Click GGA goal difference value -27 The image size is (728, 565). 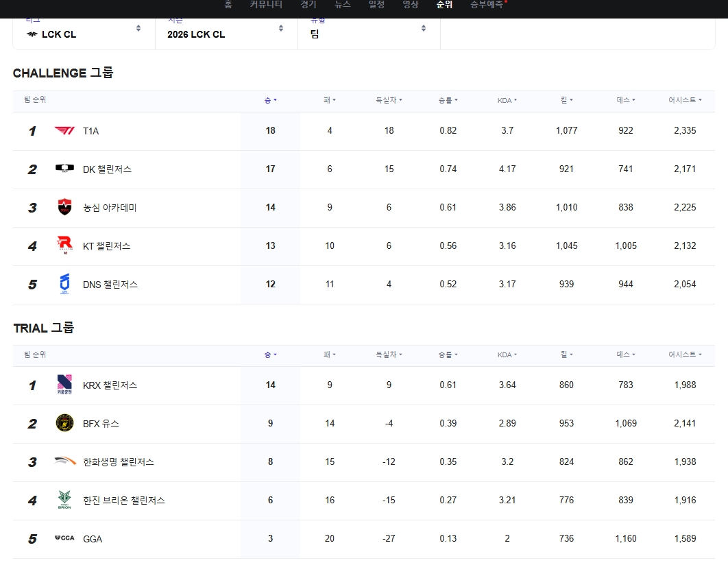click(389, 538)
